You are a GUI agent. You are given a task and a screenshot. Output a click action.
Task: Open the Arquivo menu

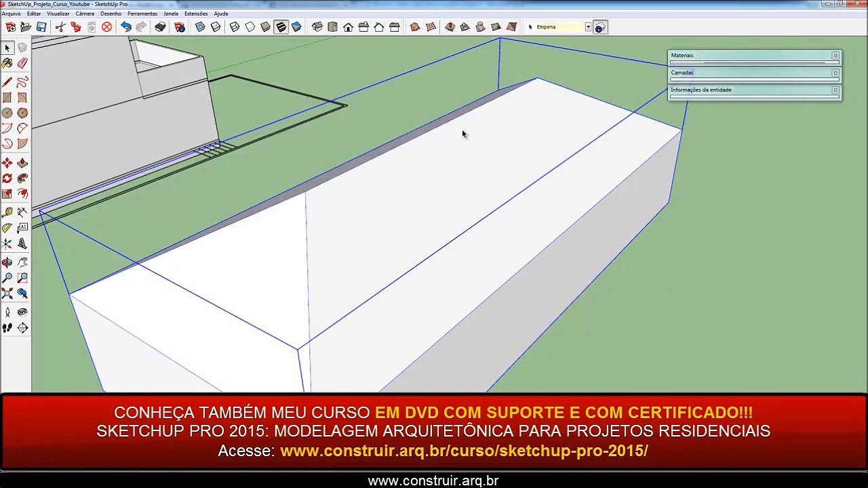click(11, 14)
